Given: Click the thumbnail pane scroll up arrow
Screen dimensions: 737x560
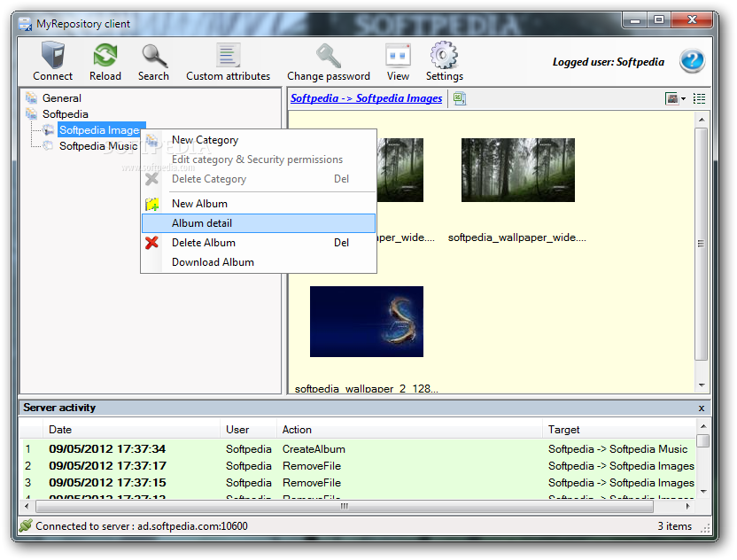Looking at the screenshot, I should (702, 120).
